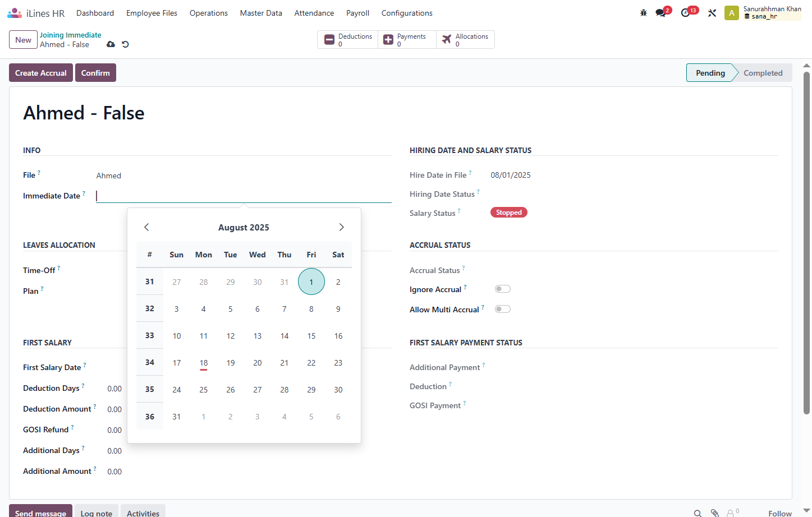Click the user avatar A icon

coord(732,13)
